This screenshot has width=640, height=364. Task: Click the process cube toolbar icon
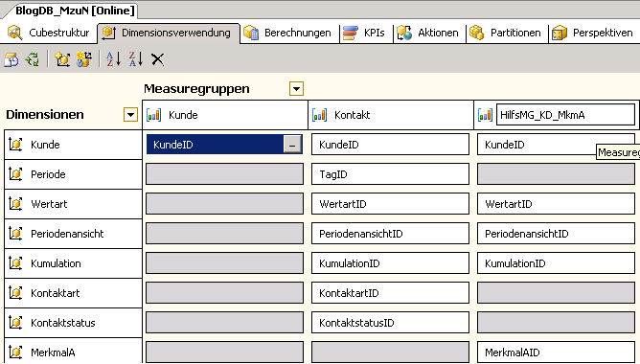11,59
